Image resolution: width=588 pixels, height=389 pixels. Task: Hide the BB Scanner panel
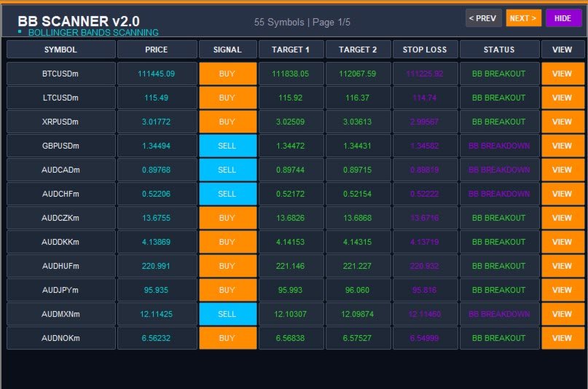click(x=563, y=18)
